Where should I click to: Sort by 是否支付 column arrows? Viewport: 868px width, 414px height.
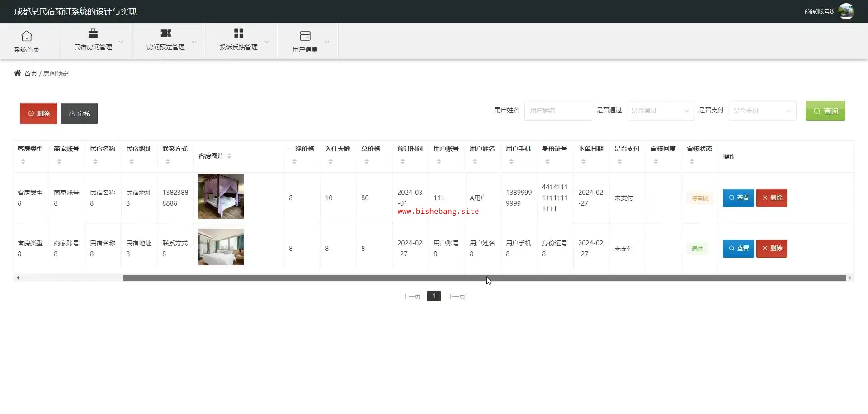tap(620, 161)
